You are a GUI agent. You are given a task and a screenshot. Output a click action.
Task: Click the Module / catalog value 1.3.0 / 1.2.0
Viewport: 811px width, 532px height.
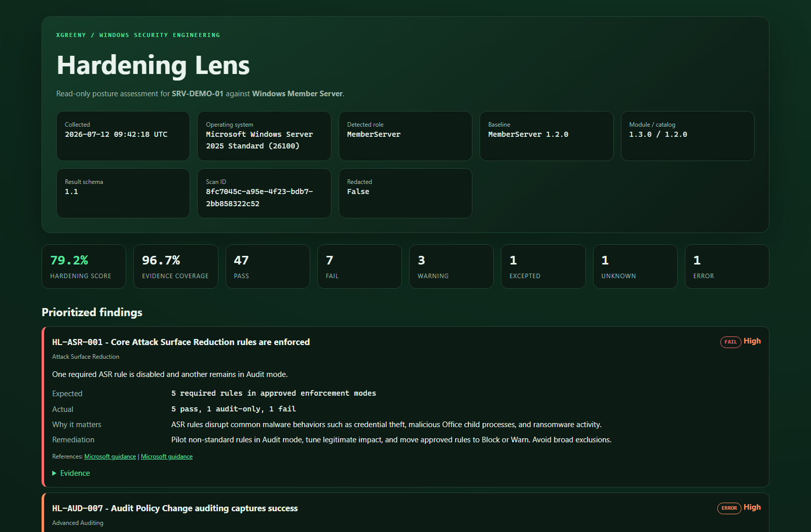(658, 134)
